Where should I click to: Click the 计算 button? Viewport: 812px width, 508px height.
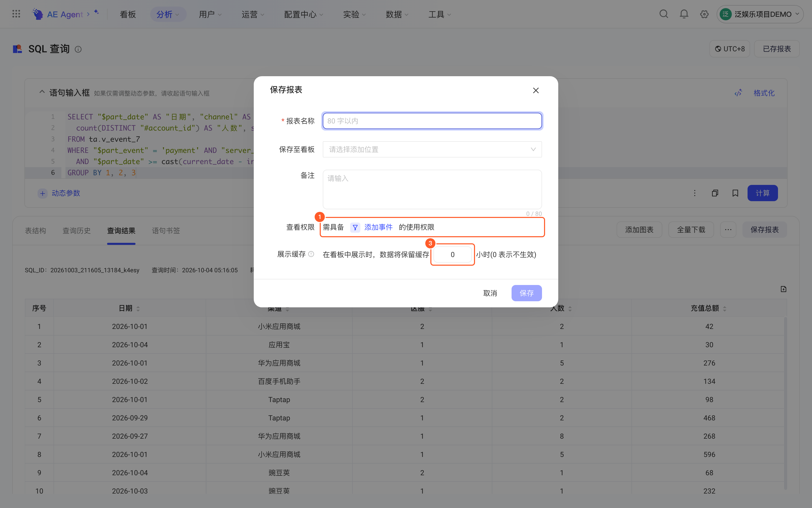(x=762, y=193)
